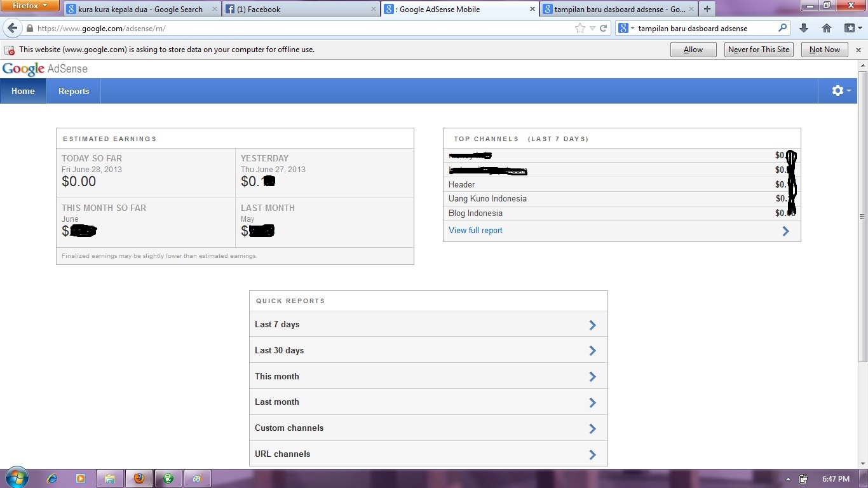Expand the Last 7 days quick report
The width and height of the screenshot is (868, 488).
point(592,324)
